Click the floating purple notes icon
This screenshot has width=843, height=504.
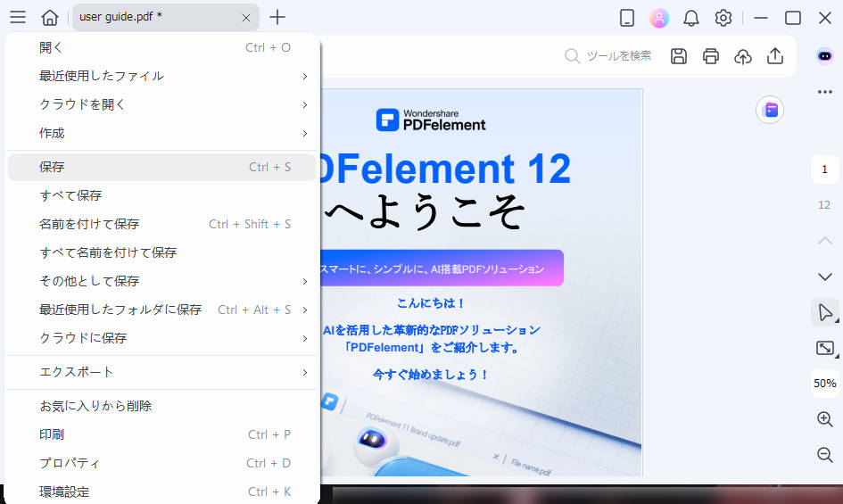click(770, 110)
